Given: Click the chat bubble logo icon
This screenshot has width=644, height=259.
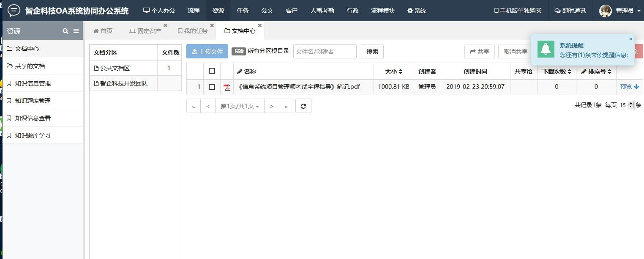Looking at the screenshot, I should click(x=14, y=11).
